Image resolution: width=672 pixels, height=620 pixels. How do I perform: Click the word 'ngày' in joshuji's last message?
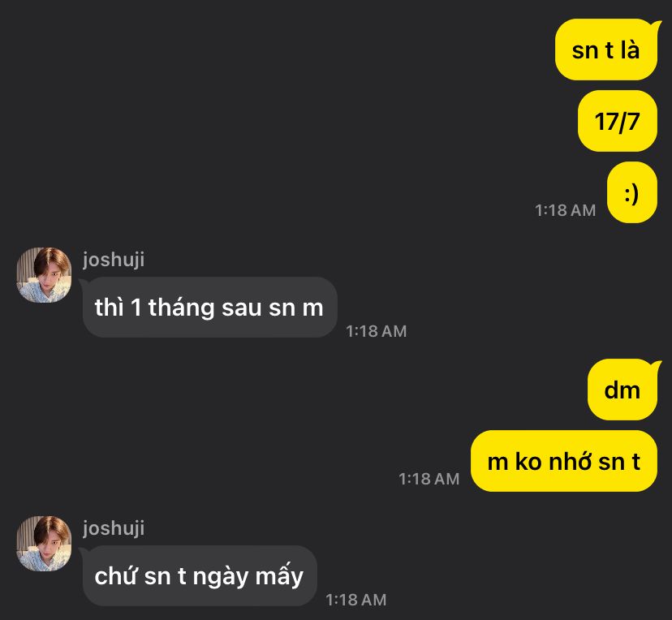pos(221,577)
